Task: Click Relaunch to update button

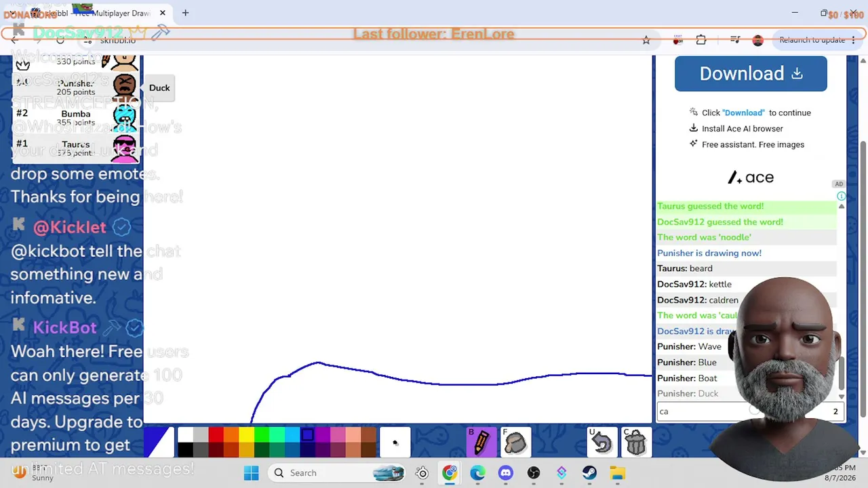Action: point(812,40)
